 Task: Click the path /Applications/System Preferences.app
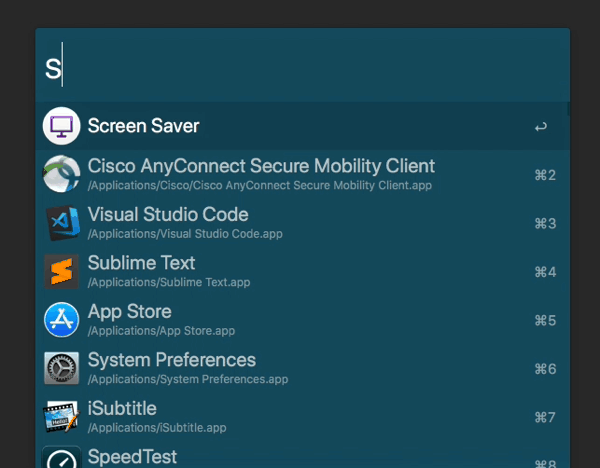pyautogui.click(x=188, y=379)
